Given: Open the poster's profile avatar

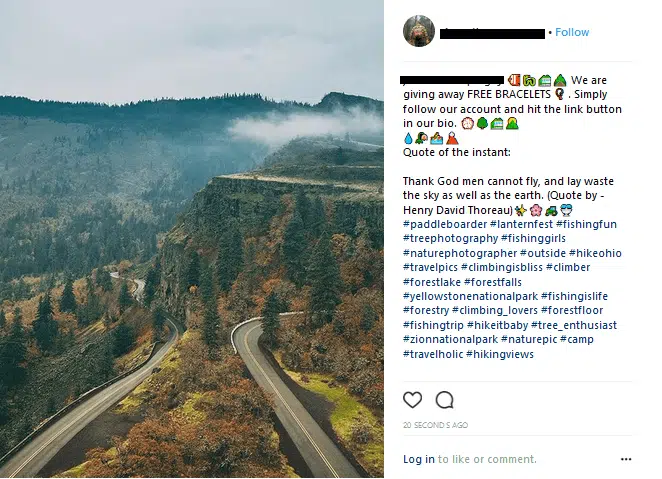Looking at the screenshot, I should (418, 32).
